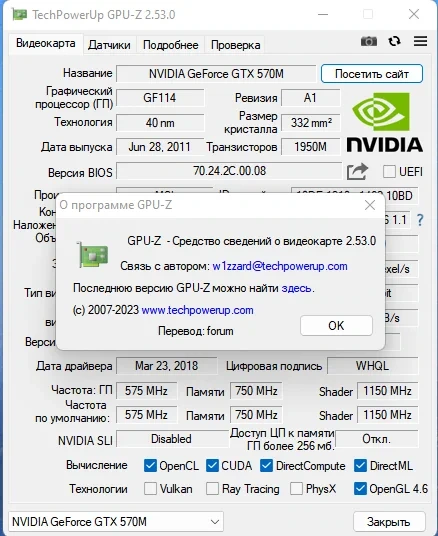Click the Jun 28, 2011 release date
Screen dimensions: 438x536
(x=159, y=147)
